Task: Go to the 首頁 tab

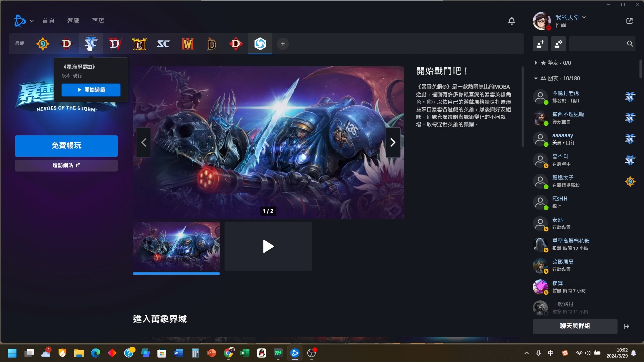Action: pyautogui.click(x=48, y=21)
